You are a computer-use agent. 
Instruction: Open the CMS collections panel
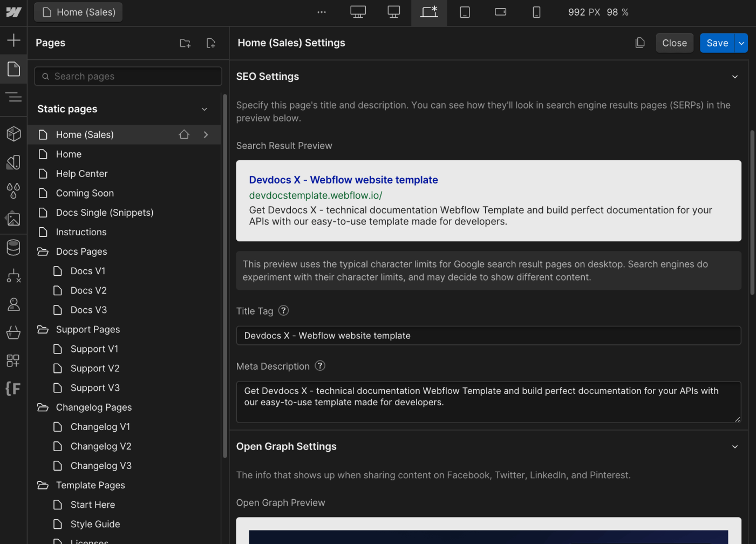click(x=13, y=247)
